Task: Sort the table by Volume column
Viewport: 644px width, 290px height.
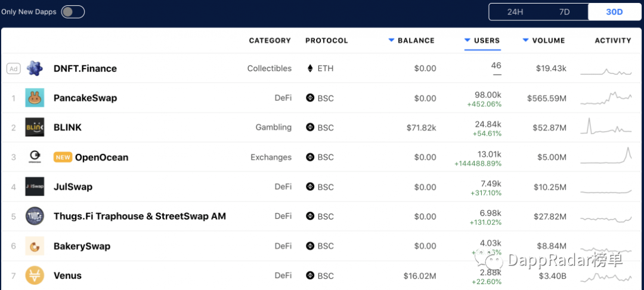Action: tap(544, 40)
